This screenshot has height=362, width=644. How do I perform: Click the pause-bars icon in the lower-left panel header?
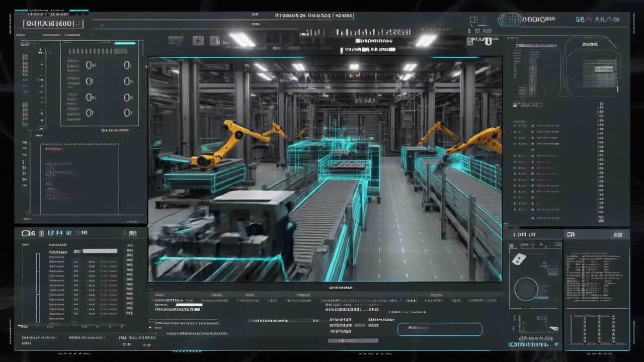(42, 233)
